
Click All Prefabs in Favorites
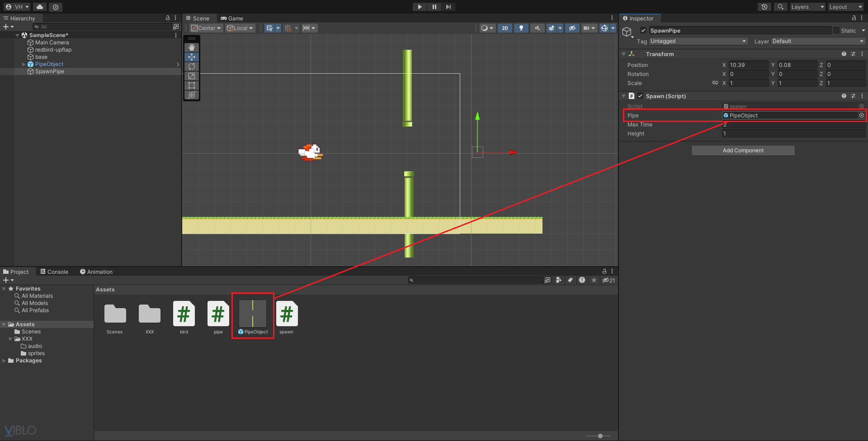35,311
